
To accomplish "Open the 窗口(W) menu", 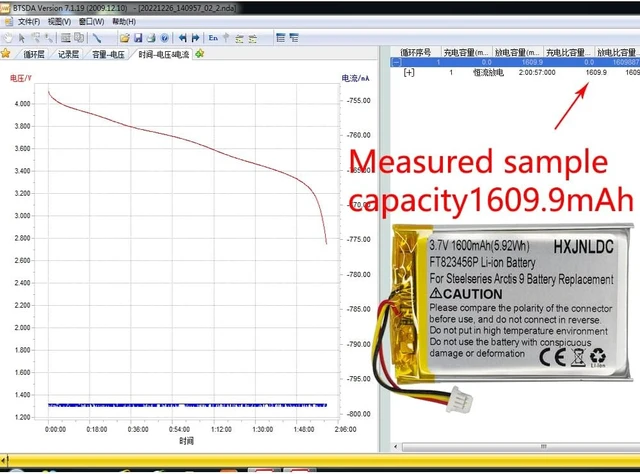I will click(91, 22).
